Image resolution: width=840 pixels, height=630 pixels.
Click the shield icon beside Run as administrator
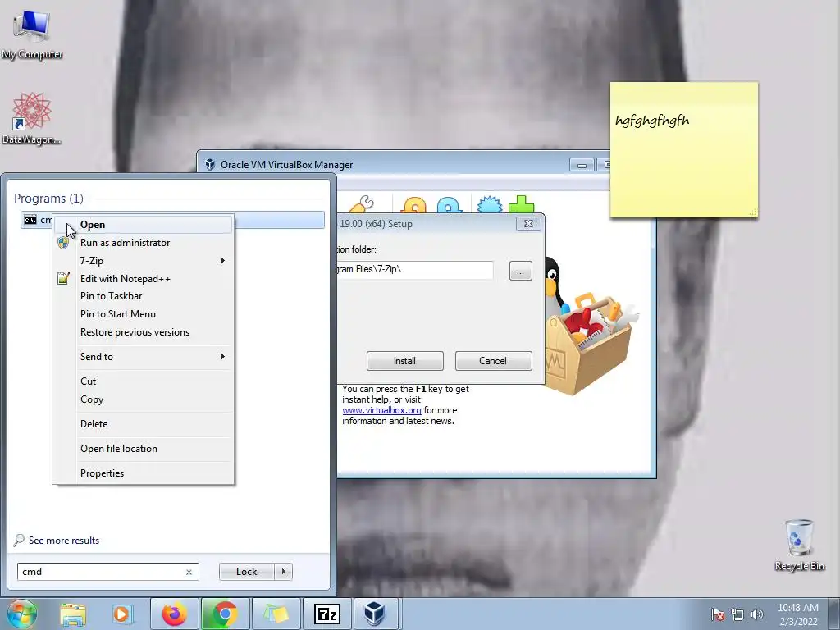tap(63, 243)
